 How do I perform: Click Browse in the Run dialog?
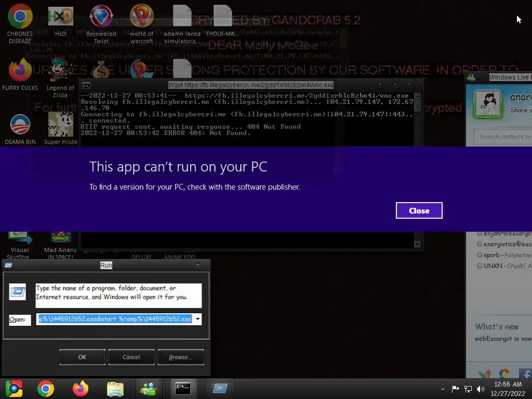(x=181, y=357)
